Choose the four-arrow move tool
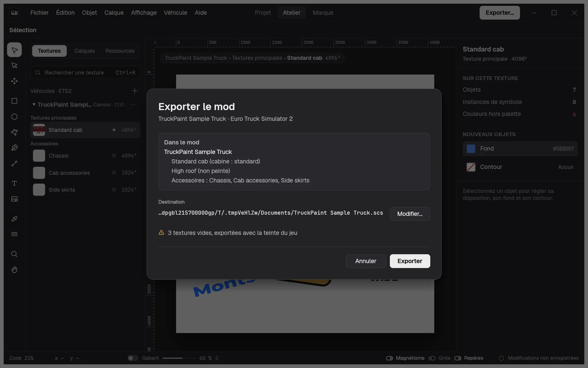 tap(14, 81)
